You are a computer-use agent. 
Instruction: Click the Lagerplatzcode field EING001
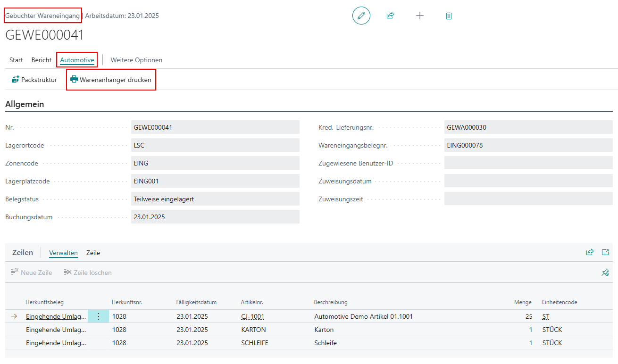point(215,181)
